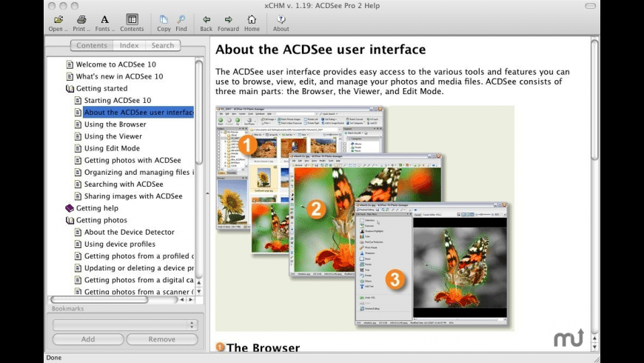Open the Using the Browser topic
Image resolution: width=644 pixels, height=363 pixels.
(x=115, y=124)
